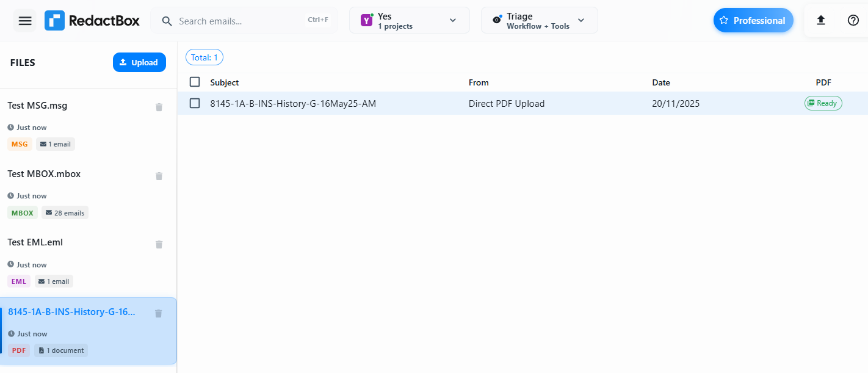Check the box for 8145-1A-B-INS-History row
This screenshot has height=373, width=868.
[x=195, y=103]
